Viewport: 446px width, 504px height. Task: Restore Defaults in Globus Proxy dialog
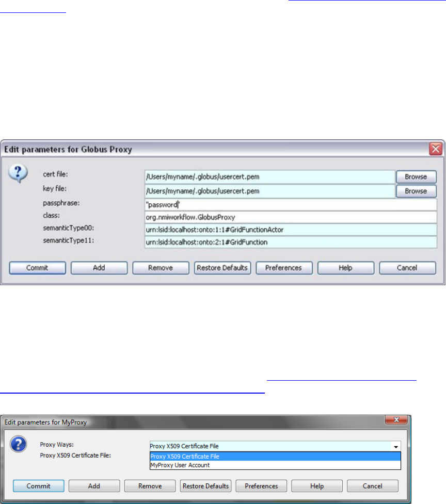[x=222, y=268]
